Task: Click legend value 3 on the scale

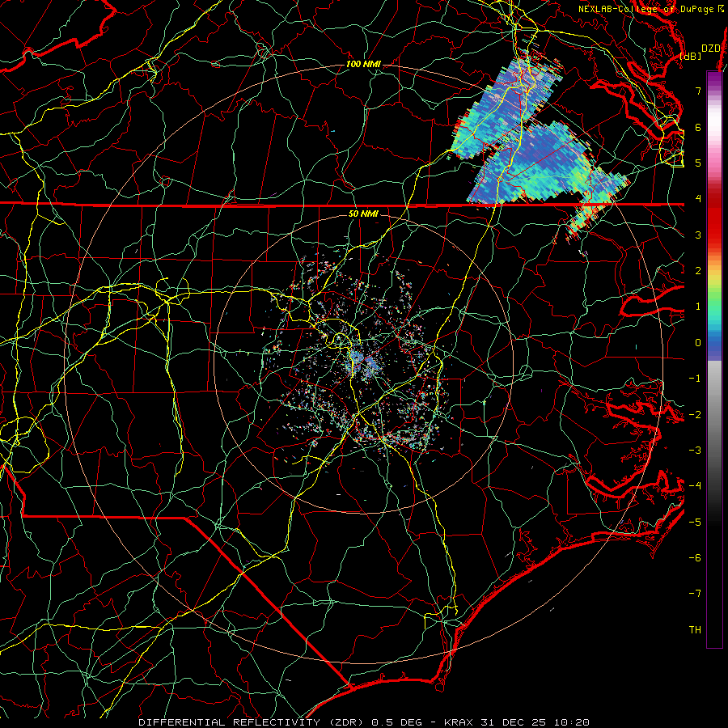Action: click(x=698, y=235)
